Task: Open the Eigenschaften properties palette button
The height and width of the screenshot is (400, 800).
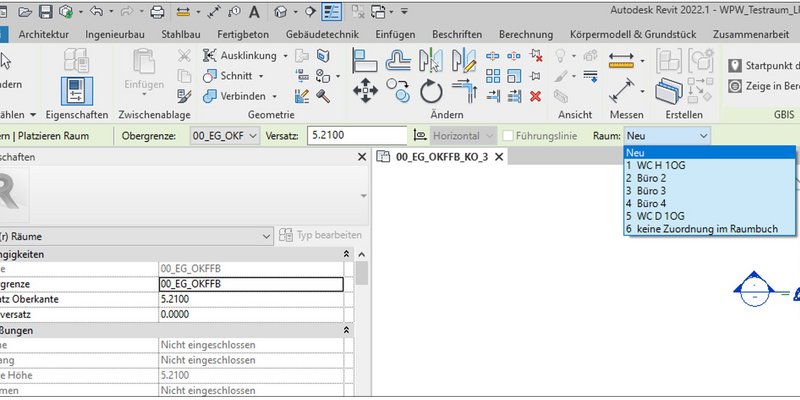Action: point(77,91)
